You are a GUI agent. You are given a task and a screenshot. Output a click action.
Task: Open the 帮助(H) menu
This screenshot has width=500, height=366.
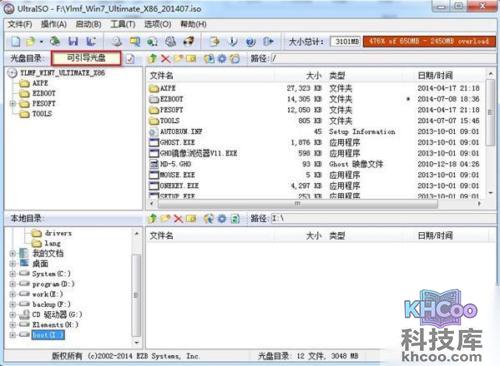[x=193, y=24]
